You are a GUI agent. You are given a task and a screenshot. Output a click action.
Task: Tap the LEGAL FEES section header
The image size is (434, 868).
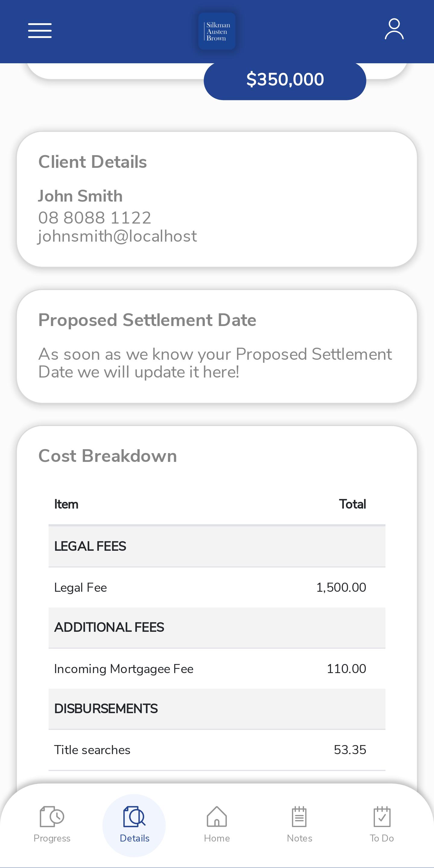(x=217, y=546)
